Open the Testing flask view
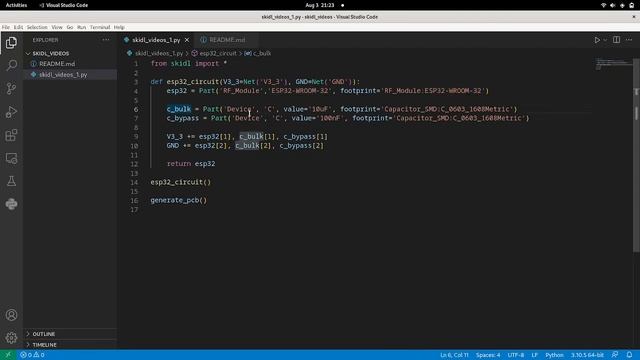This screenshot has width=640, height=360. pyautogui.click(x=11, y=181)
